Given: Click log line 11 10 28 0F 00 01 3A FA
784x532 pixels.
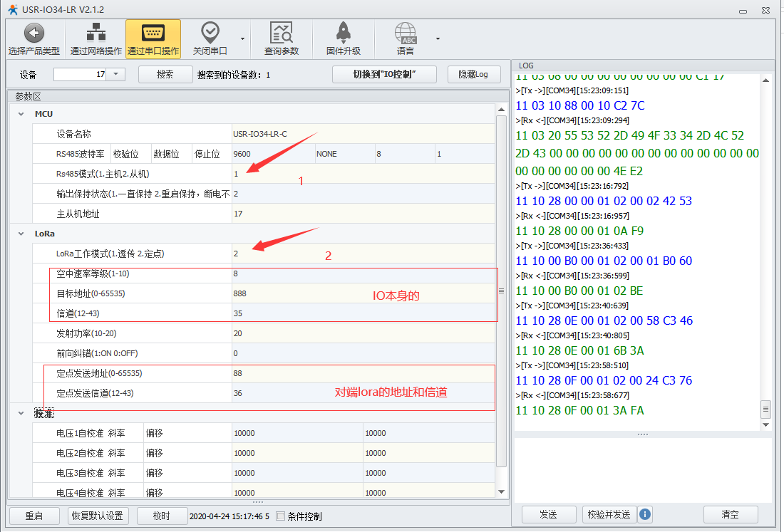Looking at the screenshot, I should pos(579,410).
